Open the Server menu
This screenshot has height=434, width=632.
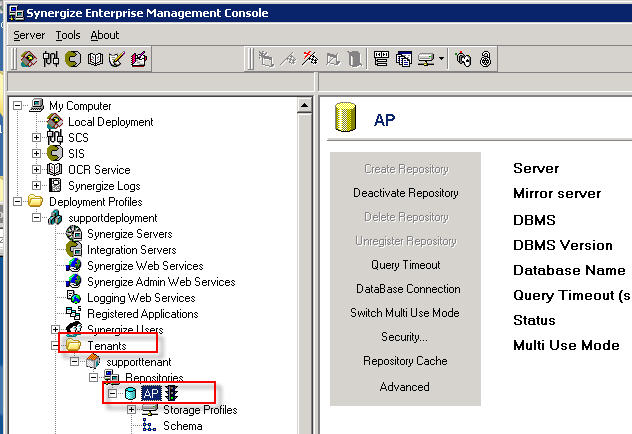(29, 35)
